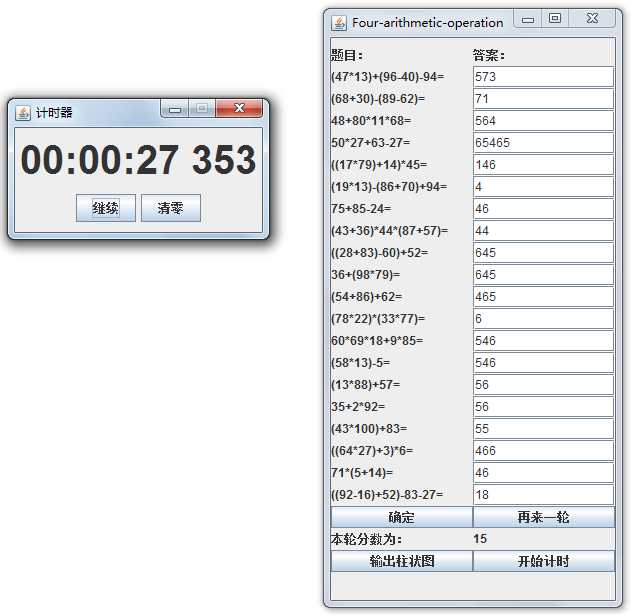Screen dimensions: 631x615
Task: Click answer field for 48+80*11*68=
Action: pos(543,121)
